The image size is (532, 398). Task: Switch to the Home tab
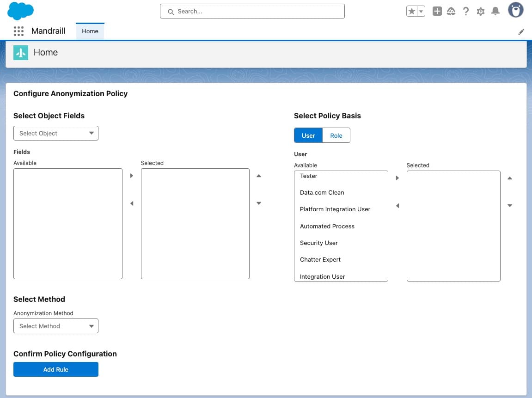coord(90,31)
